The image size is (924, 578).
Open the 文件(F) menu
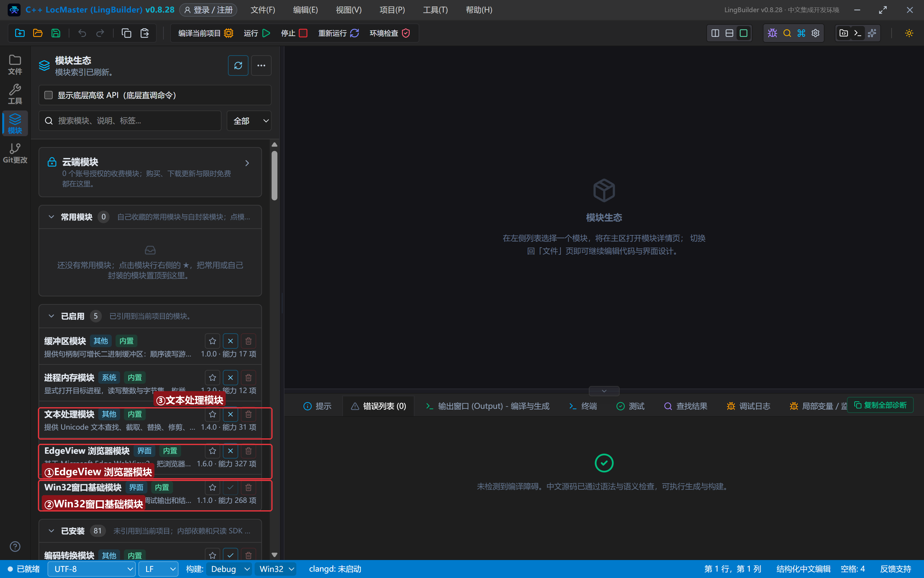(263, 10)
